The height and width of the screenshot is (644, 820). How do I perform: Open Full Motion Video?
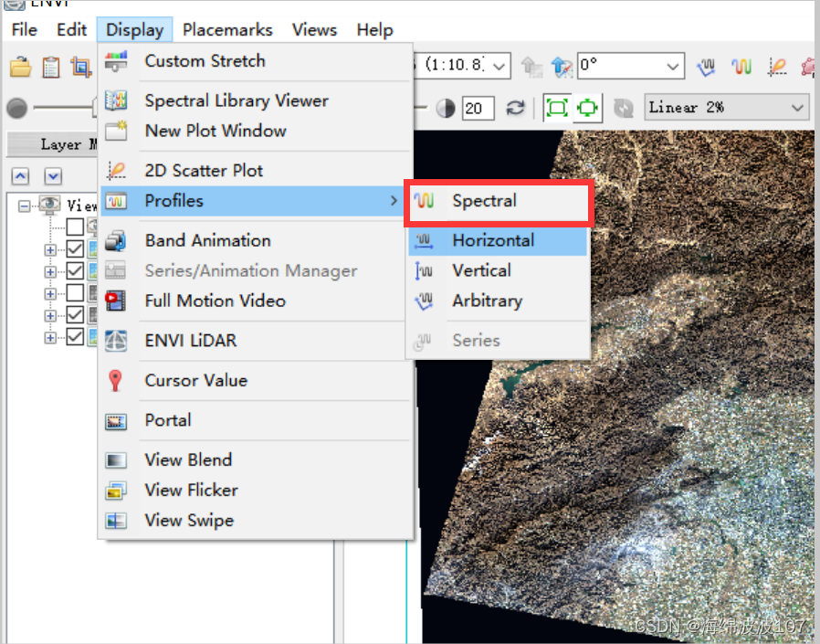tap(255, 301)
